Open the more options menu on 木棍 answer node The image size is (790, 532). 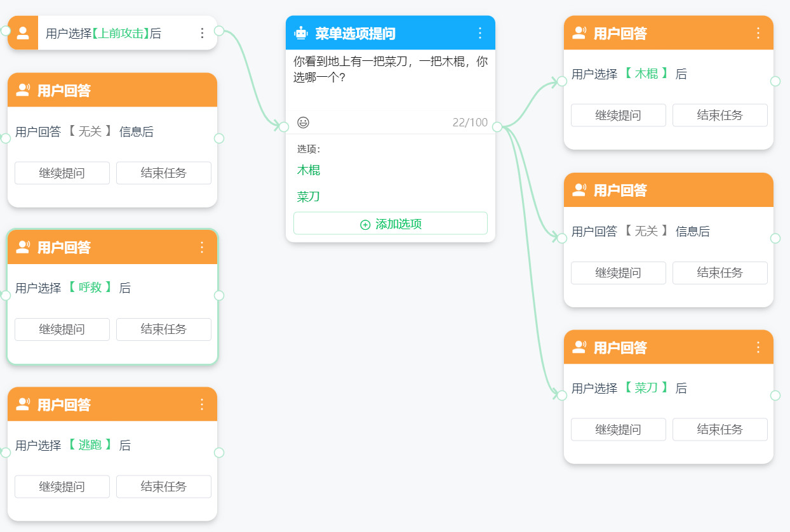(x=758, y=33)
